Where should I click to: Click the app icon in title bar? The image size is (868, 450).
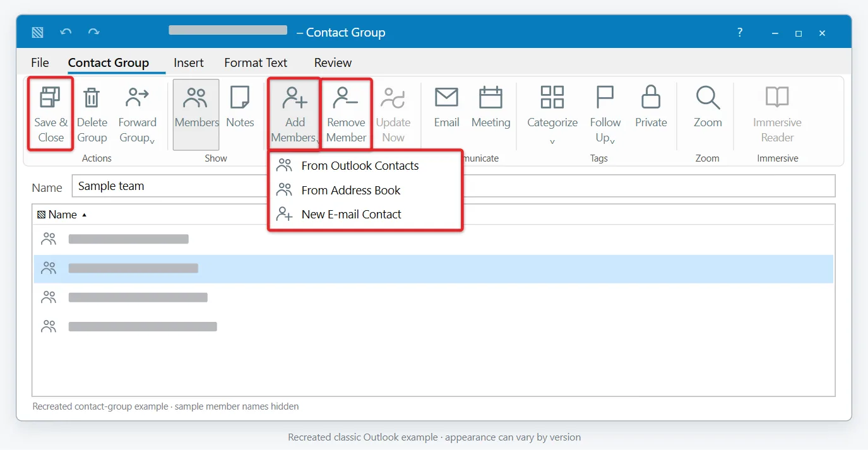pos(37,32)
